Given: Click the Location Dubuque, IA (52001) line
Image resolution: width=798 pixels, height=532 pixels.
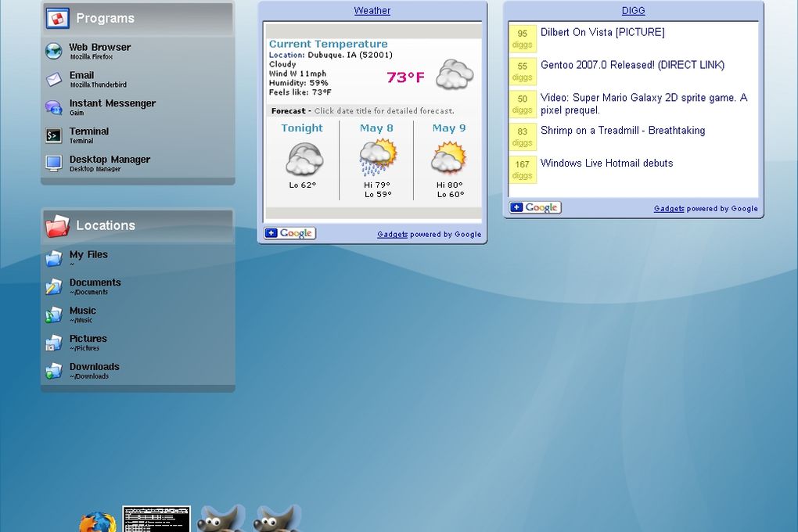Looking at the screenshot, I should click(331, 55).
